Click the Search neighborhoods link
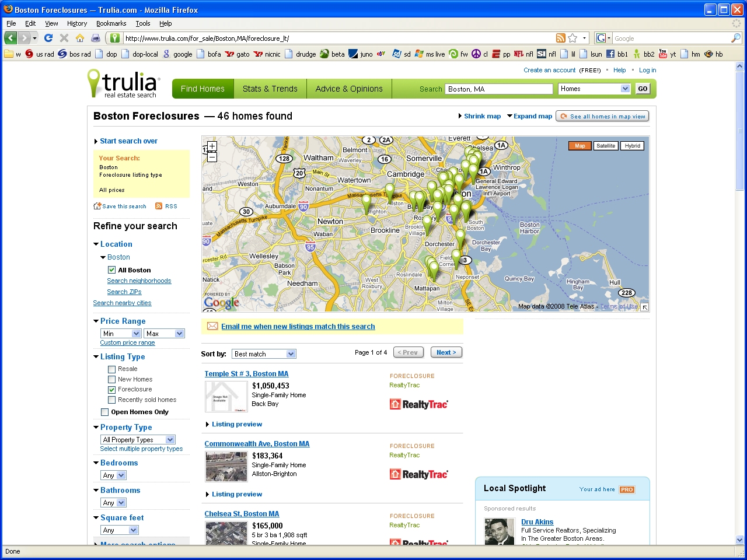Screen dimensions: 747x560 point(139,281)
